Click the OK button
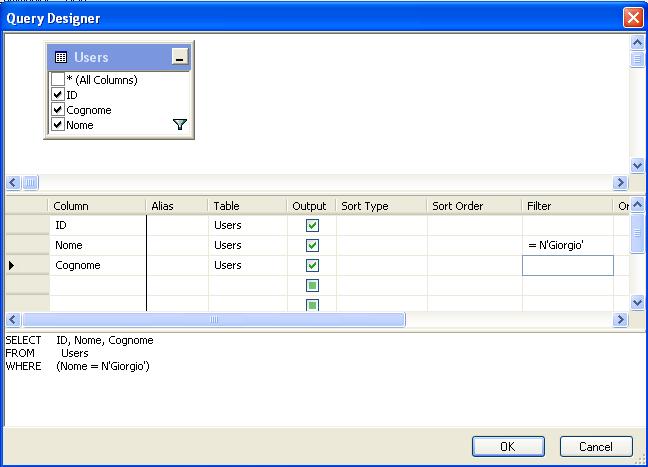The height and width of the screenshot is (467, 648). [508, 446]
